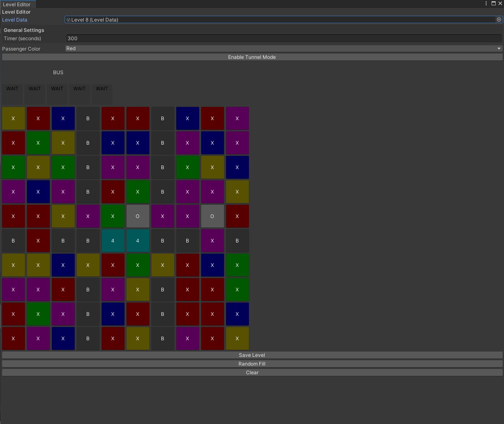Screen dimensions: 504x424
Task: Click the Save Level button
Action: (252, 355)
